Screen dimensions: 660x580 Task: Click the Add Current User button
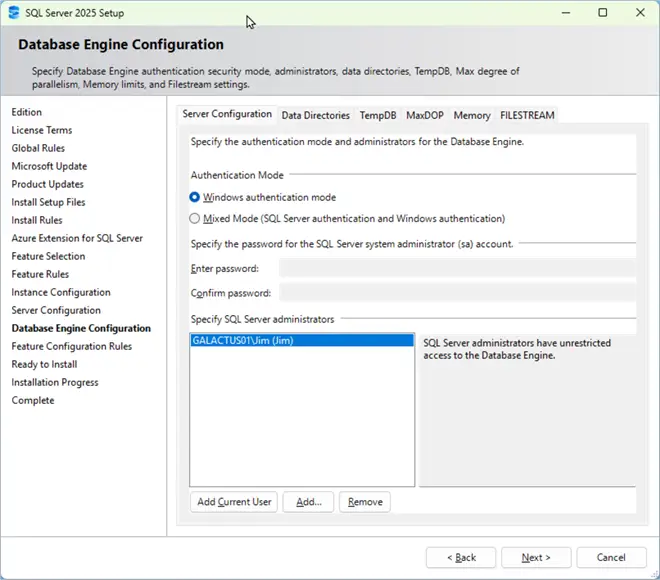(x=234, y=502)
